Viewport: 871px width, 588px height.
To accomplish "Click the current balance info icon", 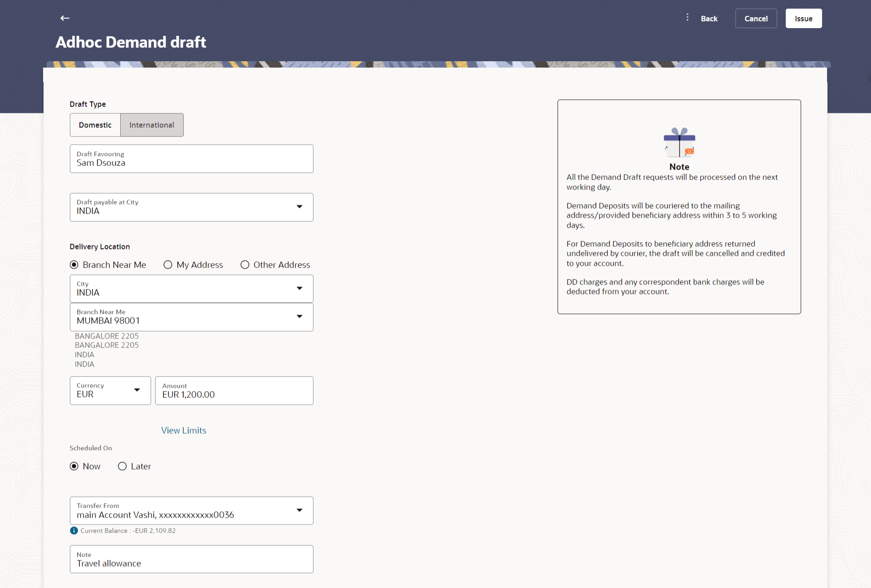I will [74, 530].
